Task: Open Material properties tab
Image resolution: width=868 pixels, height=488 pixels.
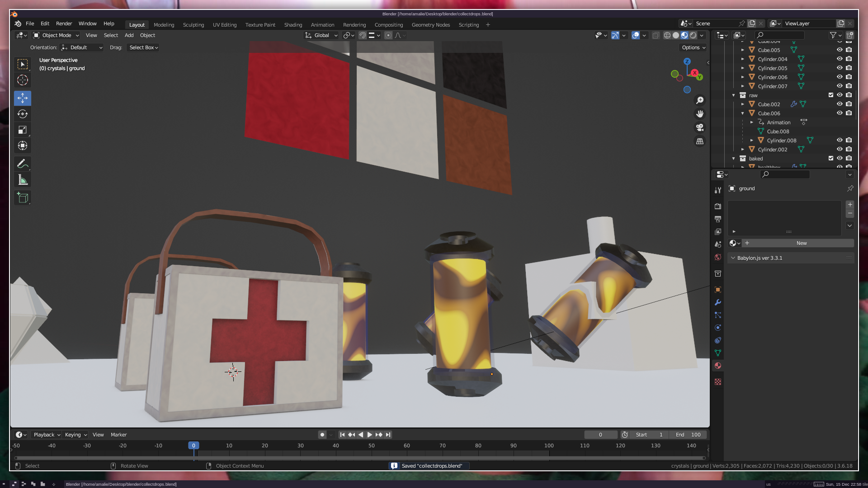Action: (x=718, y=366)
